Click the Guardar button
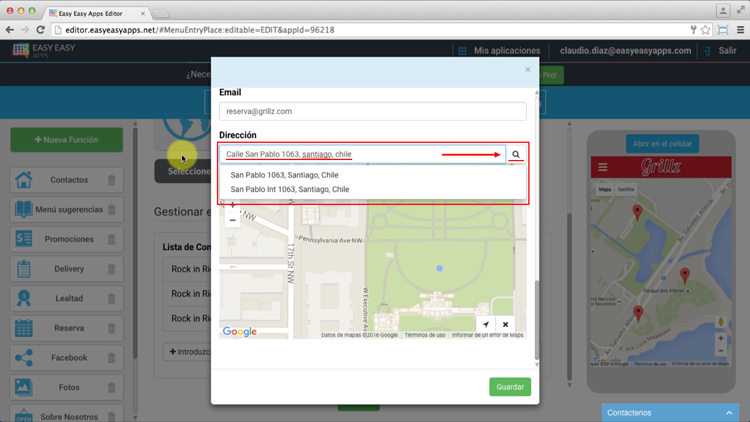The width and height of the screenshot is (750, 422). coord(510,387)
